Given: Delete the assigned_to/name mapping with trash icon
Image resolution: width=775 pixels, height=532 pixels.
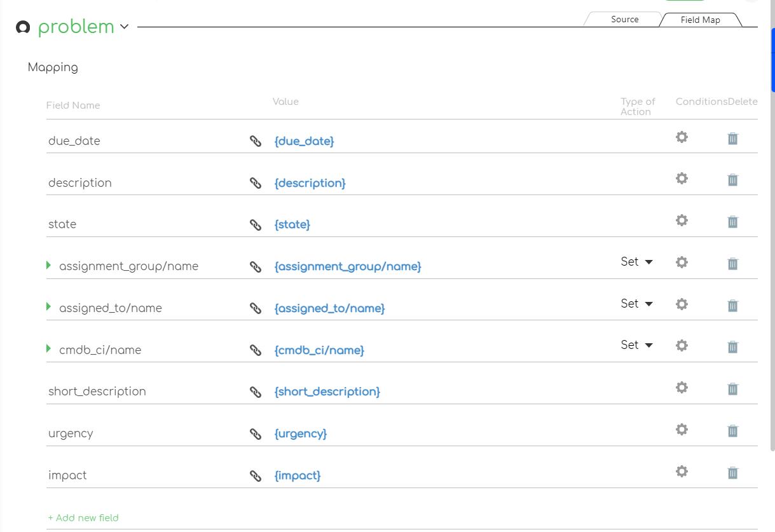Looking at the screenshot, I should [x=732, y=305].
